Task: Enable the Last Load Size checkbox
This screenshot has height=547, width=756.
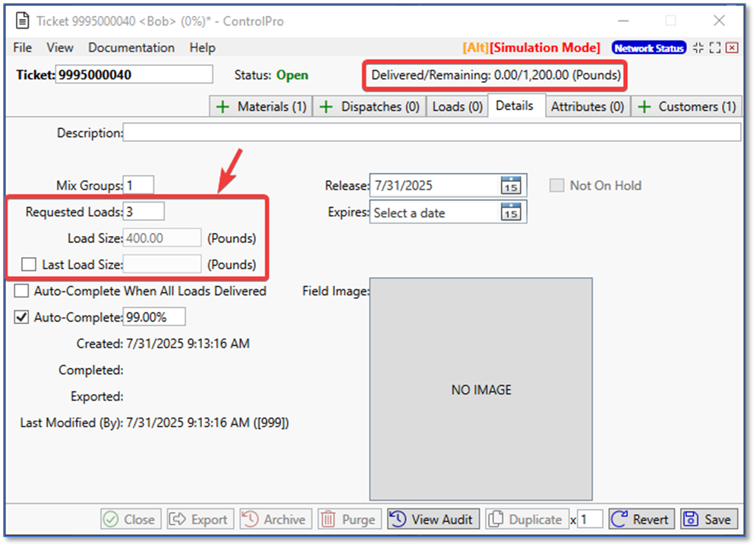Action: click(x=29, y=264)
